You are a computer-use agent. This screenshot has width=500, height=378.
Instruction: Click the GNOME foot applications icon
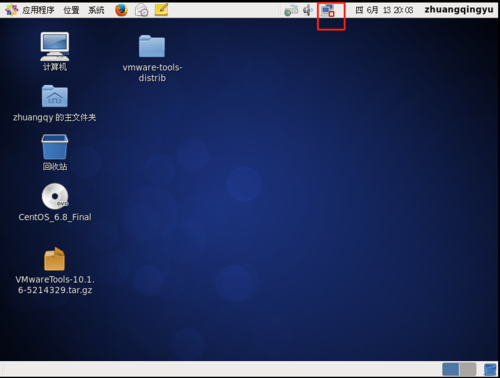[x=11, y=10]
